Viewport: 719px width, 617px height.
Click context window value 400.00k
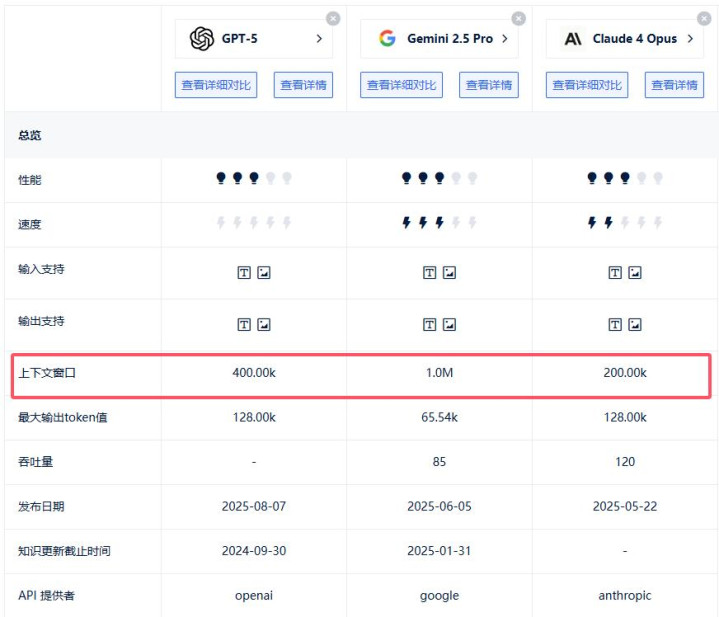(254, 373)
